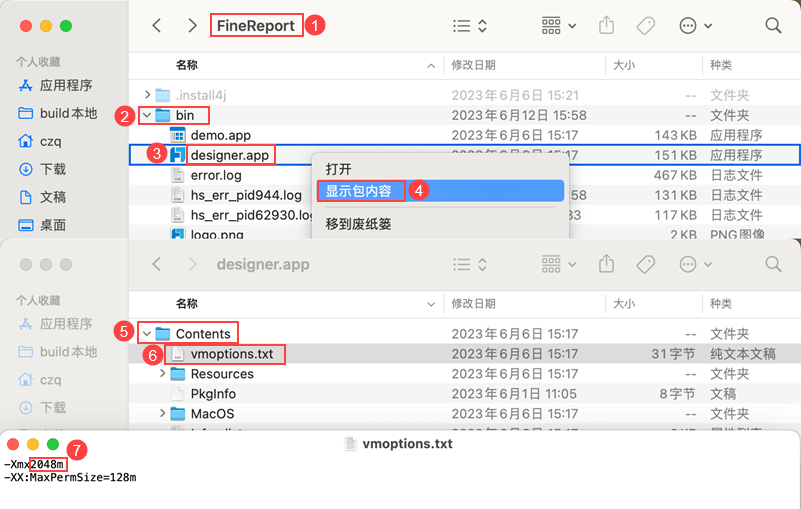Search in the FineReport Finder window

(773, 26)
